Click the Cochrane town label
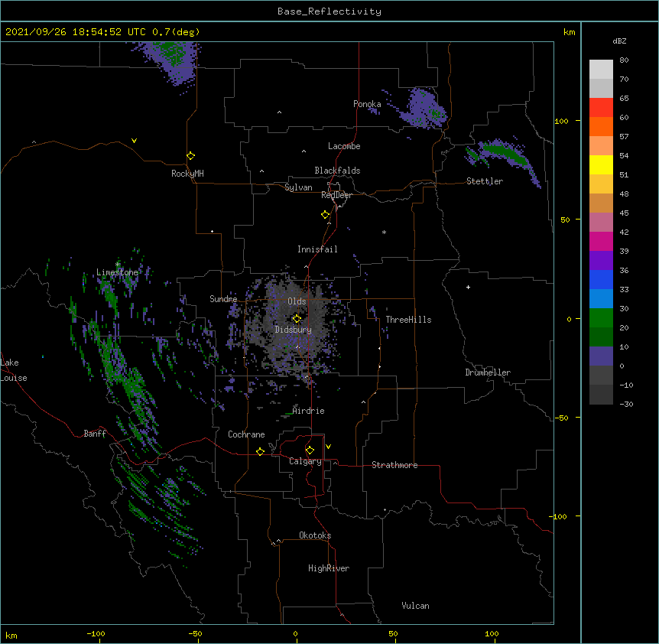The width and height of the screenshot is (659, 644). (246, 434)
